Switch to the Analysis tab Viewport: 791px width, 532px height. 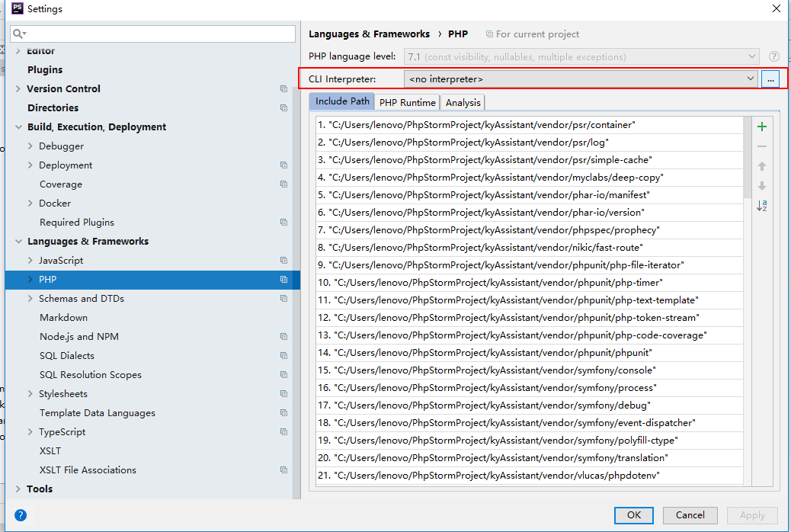tap(463, 102)
